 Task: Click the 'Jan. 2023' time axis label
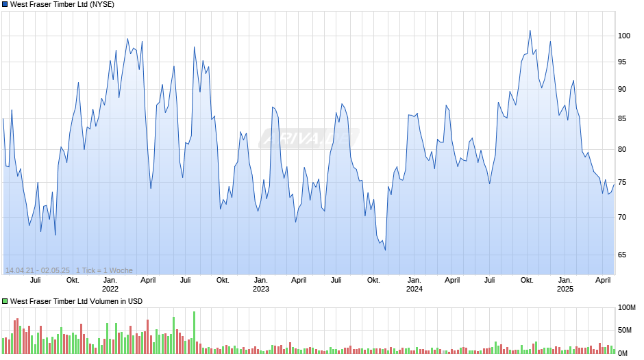coord(261,285)
